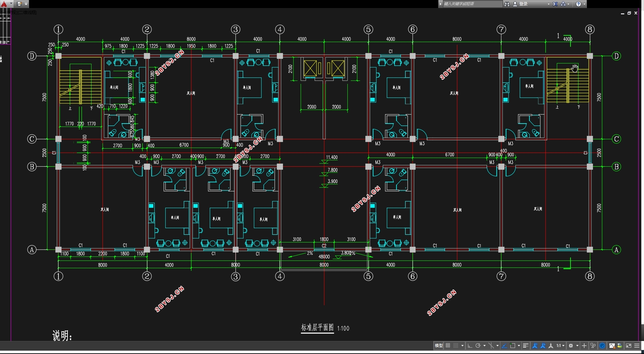Select the 3.900 elevation text
644x354 pixels.
click(332, 181)
